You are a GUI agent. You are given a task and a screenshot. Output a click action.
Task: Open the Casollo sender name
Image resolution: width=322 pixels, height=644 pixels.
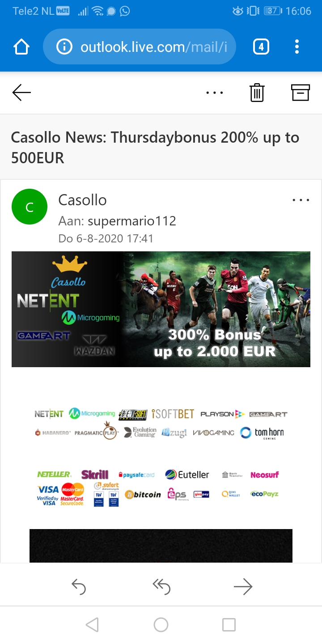pos(82,200)
